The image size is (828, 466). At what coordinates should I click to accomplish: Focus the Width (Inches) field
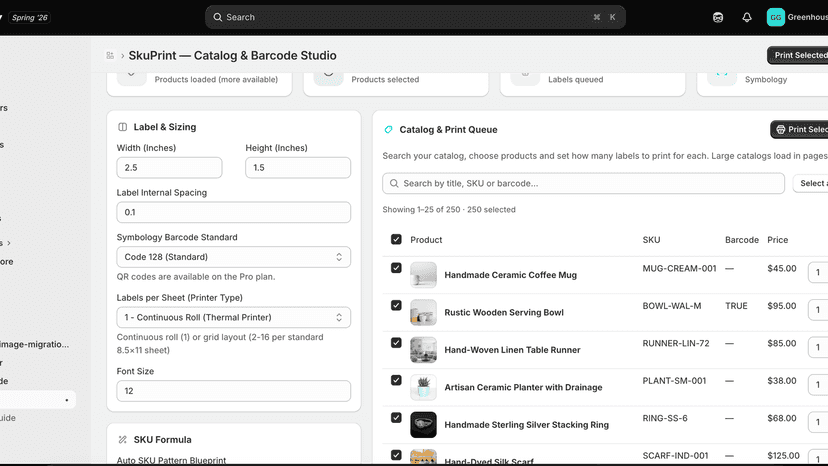point(169,167)
